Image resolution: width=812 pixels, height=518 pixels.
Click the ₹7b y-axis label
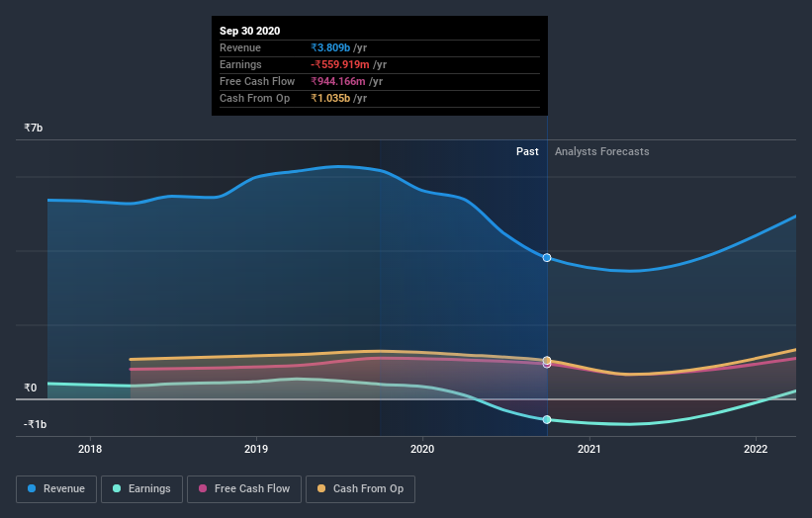tap(34, 128)
